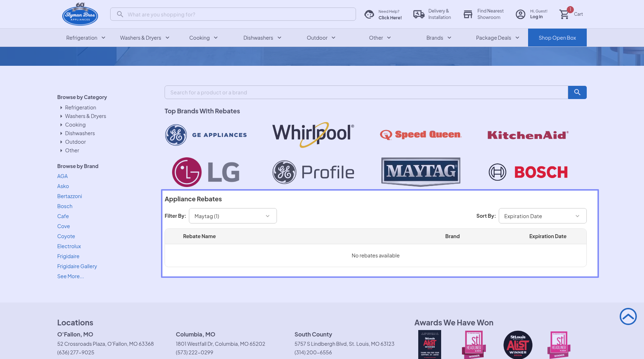Click the Delivery & Installation truck icon

pos(419,14)
